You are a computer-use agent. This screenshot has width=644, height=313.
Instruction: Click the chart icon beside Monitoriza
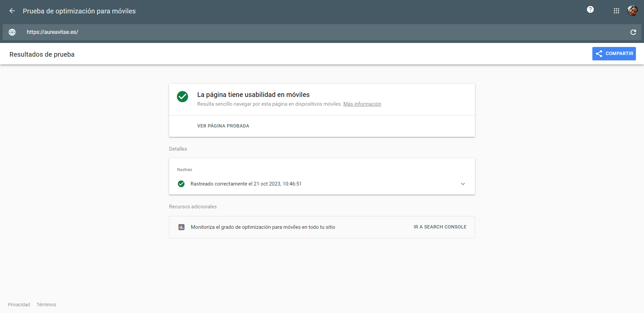click(181, 227)
